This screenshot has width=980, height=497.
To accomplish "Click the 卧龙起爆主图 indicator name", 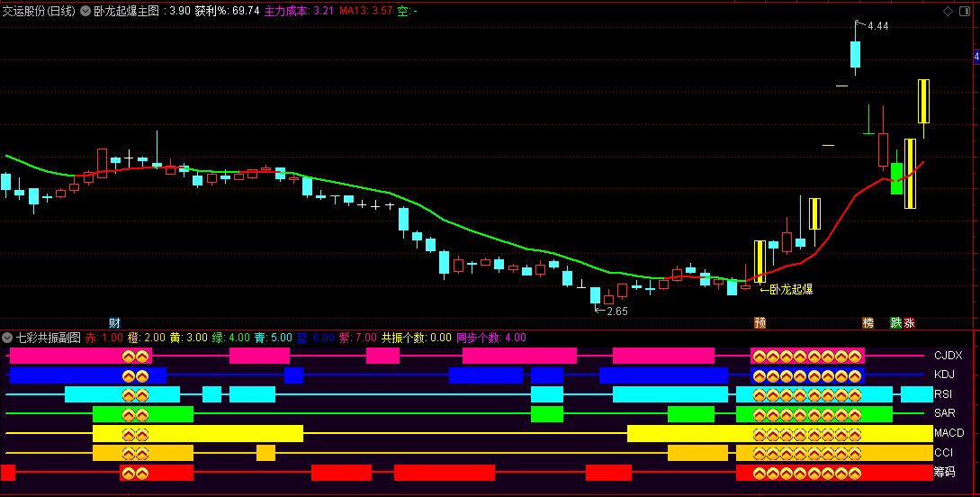I will coord(126,11).
